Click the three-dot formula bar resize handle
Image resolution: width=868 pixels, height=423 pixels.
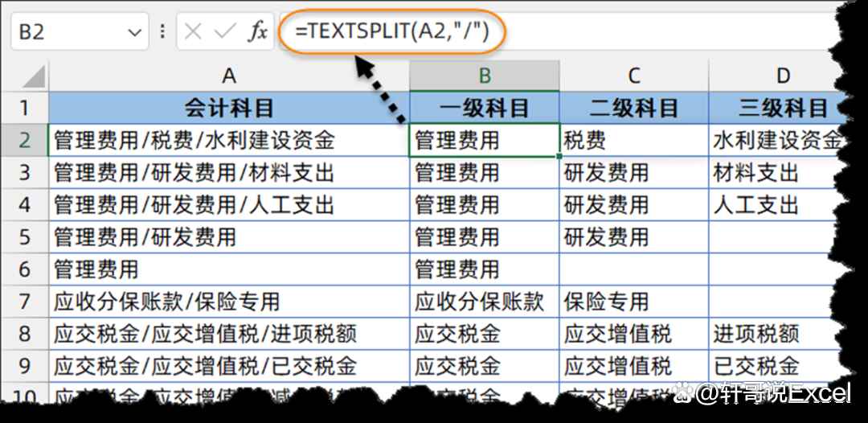pos(163,32)
